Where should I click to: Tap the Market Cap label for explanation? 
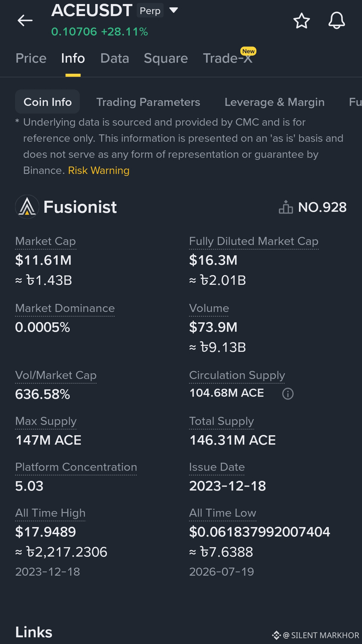point(46,241)
